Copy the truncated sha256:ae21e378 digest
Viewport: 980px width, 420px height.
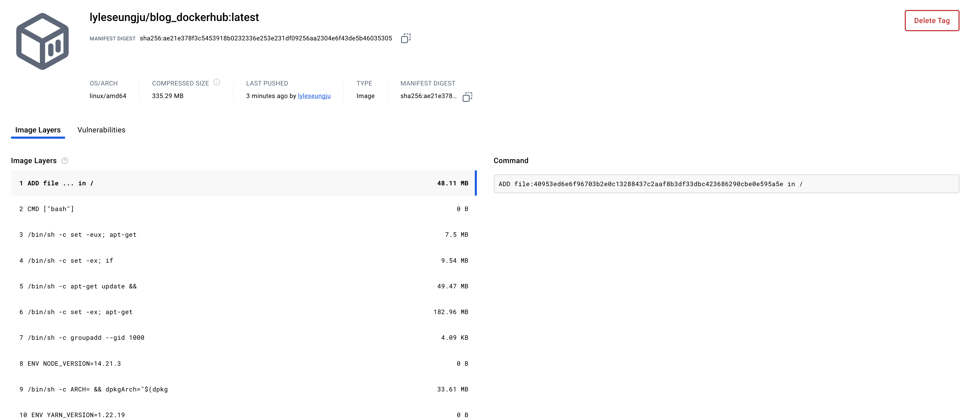point(467,97)
